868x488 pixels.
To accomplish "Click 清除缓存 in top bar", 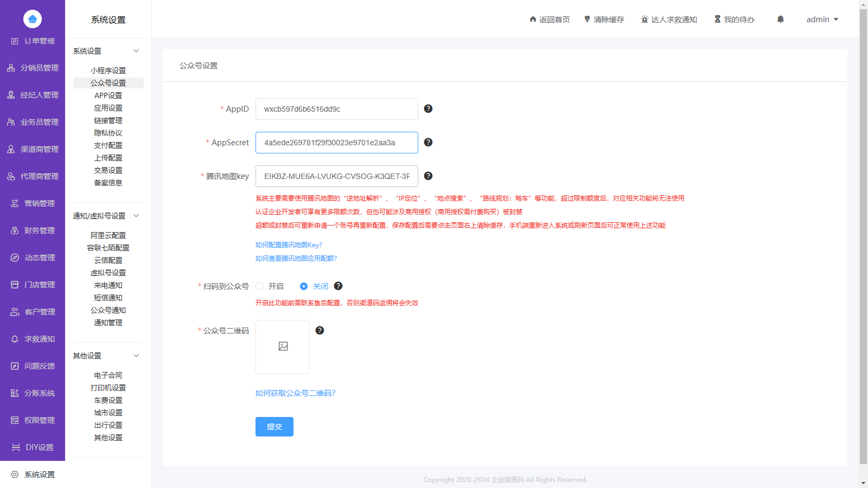I will coord(604,20).
